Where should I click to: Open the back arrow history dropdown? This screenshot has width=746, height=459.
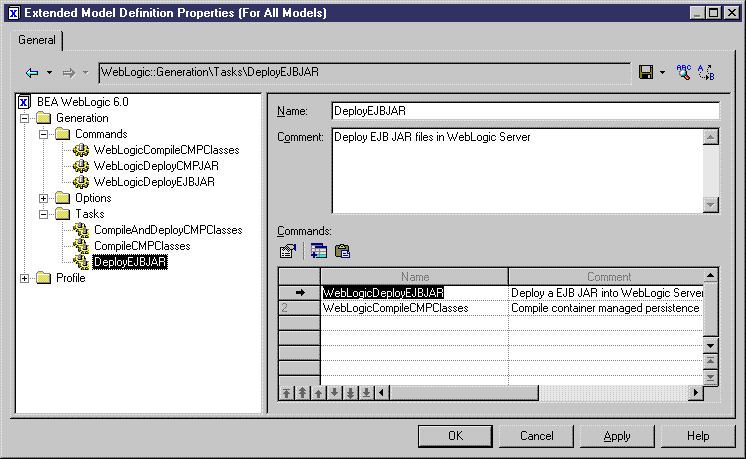coord(49,73)
